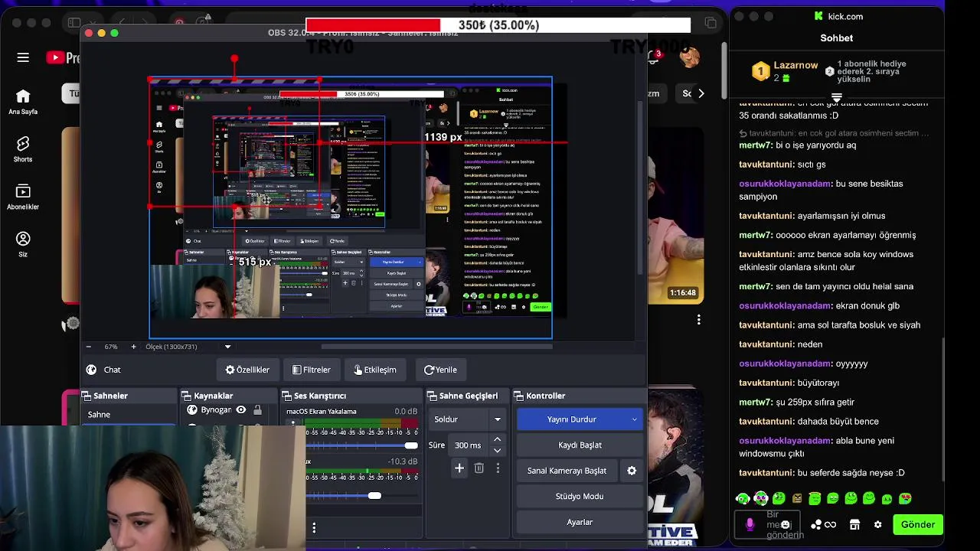The image size is (980, 551).
Task: Expand gifted subs leaderboard handle
Action: pos(836,98)
